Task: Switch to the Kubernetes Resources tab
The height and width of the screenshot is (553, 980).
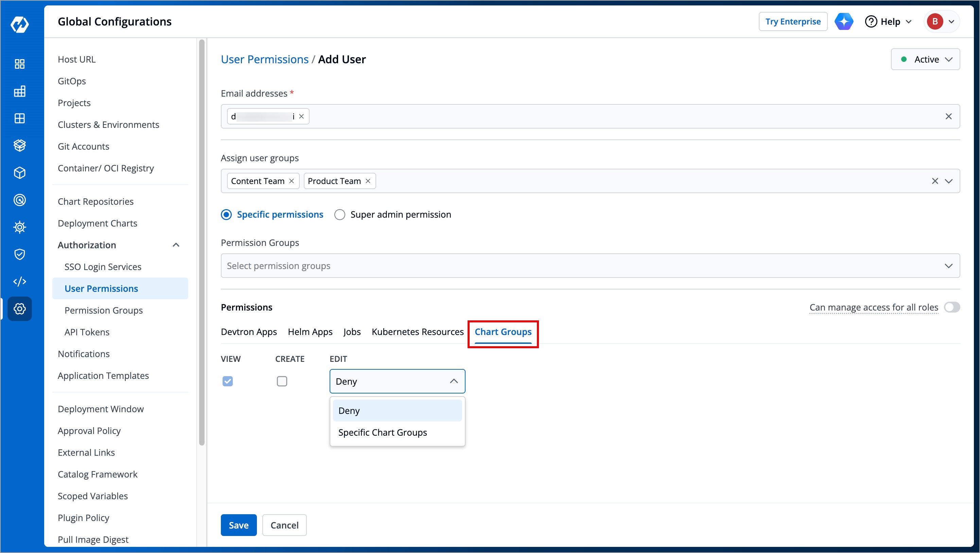Action: point(418,332)
